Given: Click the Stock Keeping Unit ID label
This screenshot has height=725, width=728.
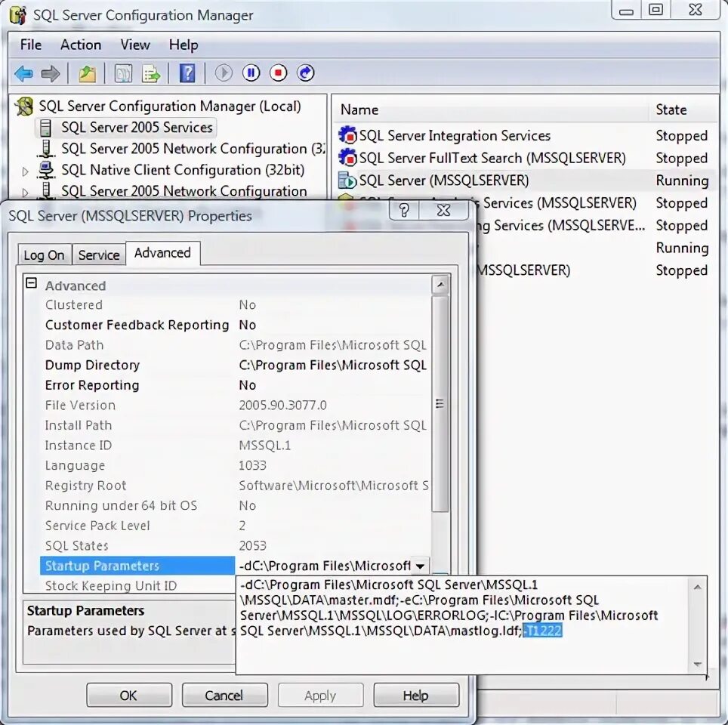Looking at the screenshot, I should [111, 586].
